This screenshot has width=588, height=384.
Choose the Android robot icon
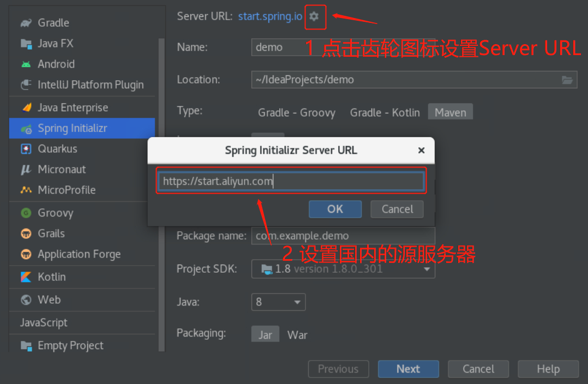(x=26, y=64)
